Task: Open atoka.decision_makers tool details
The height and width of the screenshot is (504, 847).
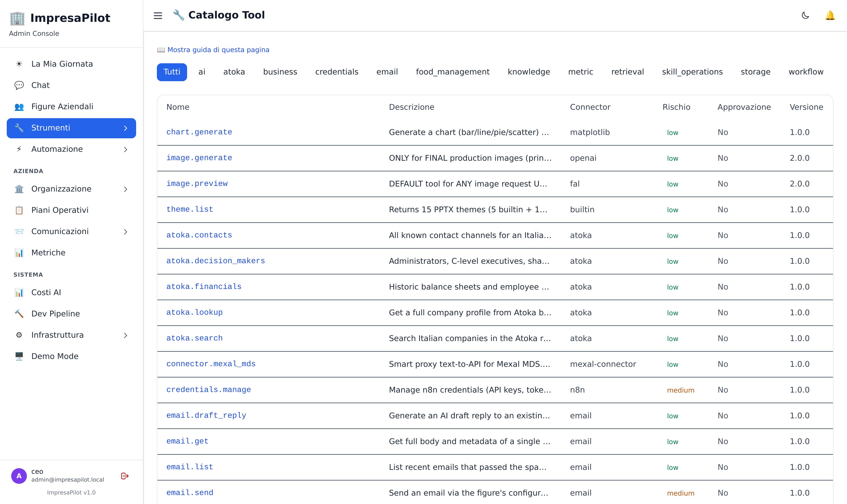Action: click(216, 261)
